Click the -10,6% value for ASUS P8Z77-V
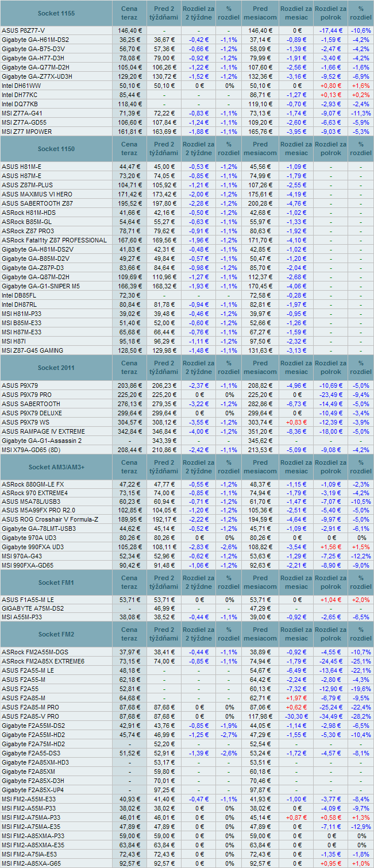Image resolution: width=374 pixels, height=868 pixels. (x=361, y=30)
